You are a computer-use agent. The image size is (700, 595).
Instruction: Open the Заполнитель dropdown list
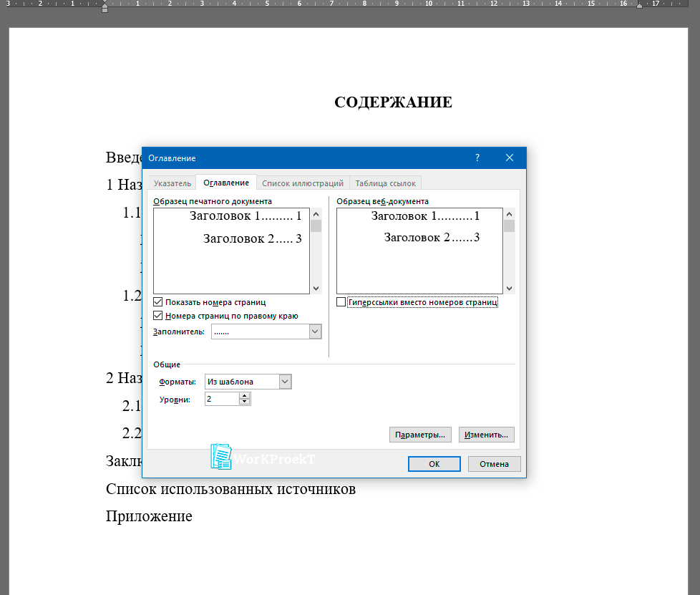point(315,332)
